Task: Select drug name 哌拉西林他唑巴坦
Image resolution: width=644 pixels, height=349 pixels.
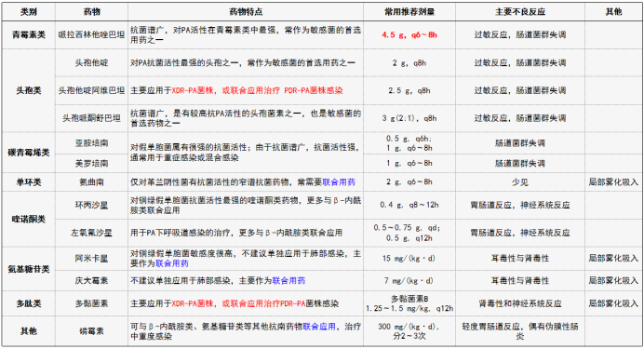Action: coord(91,35)
